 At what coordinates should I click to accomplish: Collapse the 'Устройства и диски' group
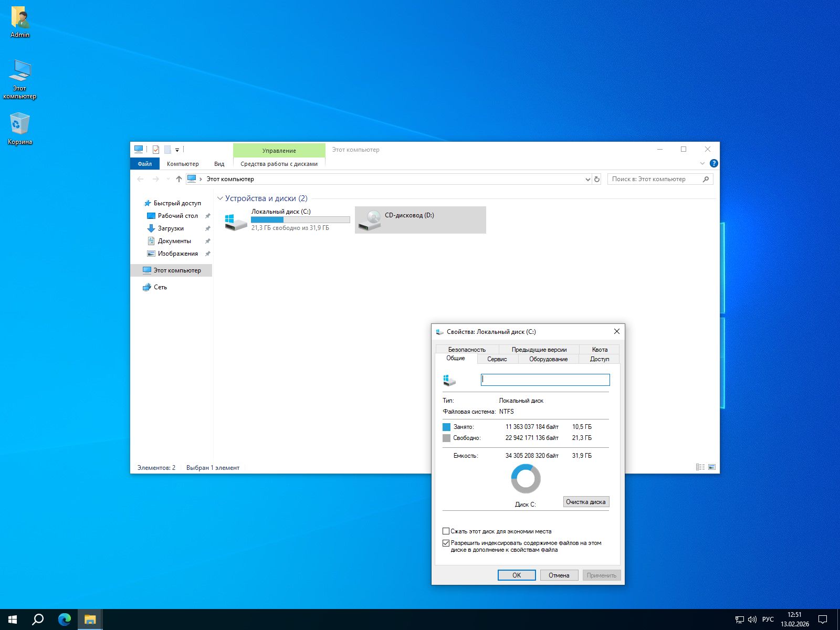220,198
